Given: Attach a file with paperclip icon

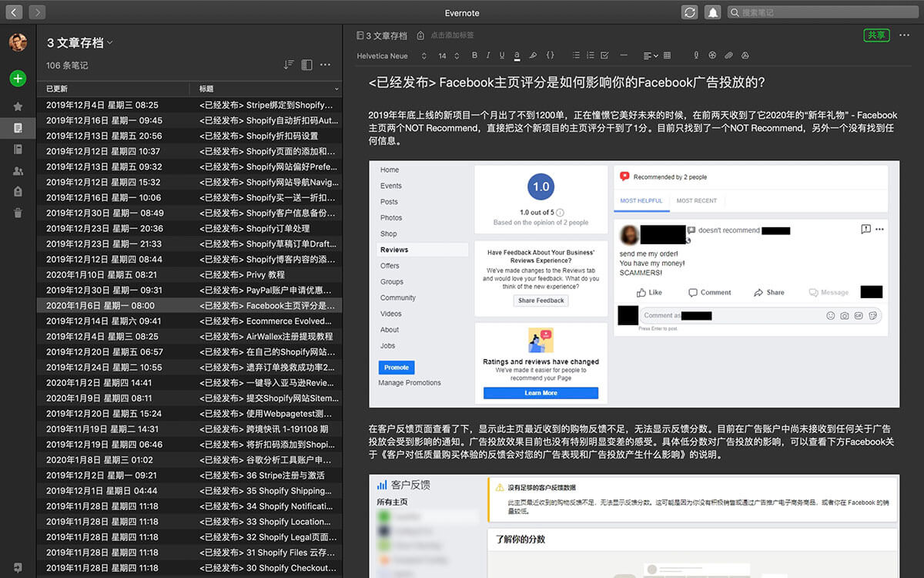Looking at the screenshot, I should [728, 55].
